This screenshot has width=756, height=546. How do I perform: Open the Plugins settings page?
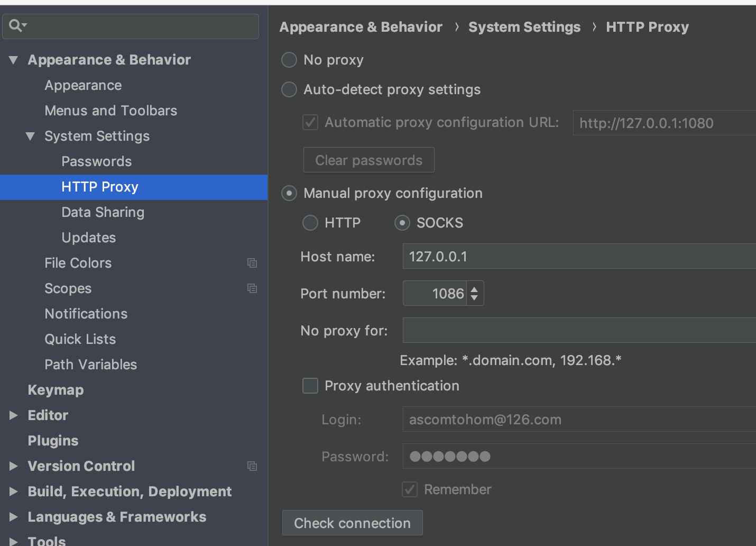coord(53,441)
